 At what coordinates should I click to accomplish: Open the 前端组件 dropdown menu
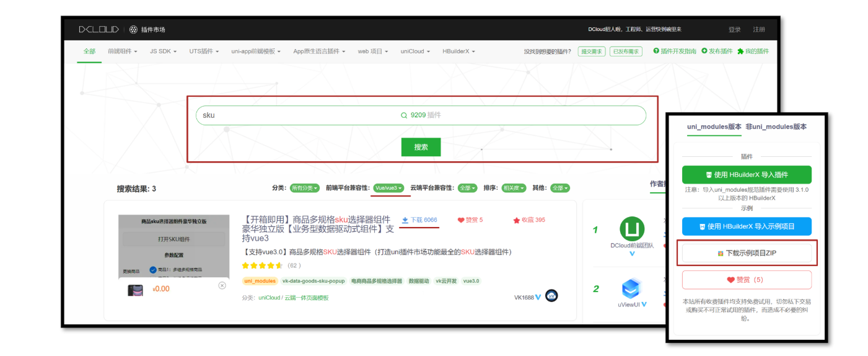point(122,51)
